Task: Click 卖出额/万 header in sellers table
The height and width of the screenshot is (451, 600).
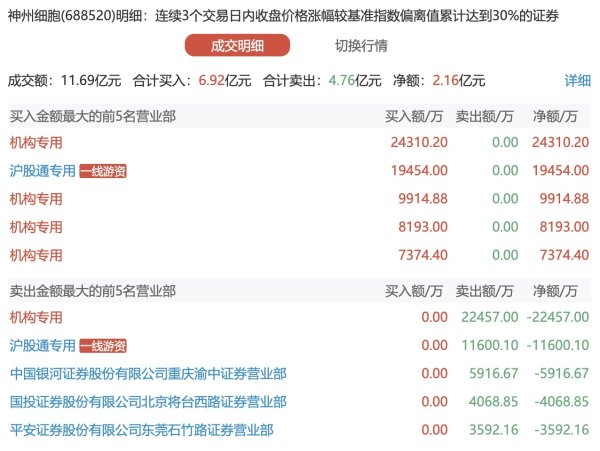Action: pos(484,291)
